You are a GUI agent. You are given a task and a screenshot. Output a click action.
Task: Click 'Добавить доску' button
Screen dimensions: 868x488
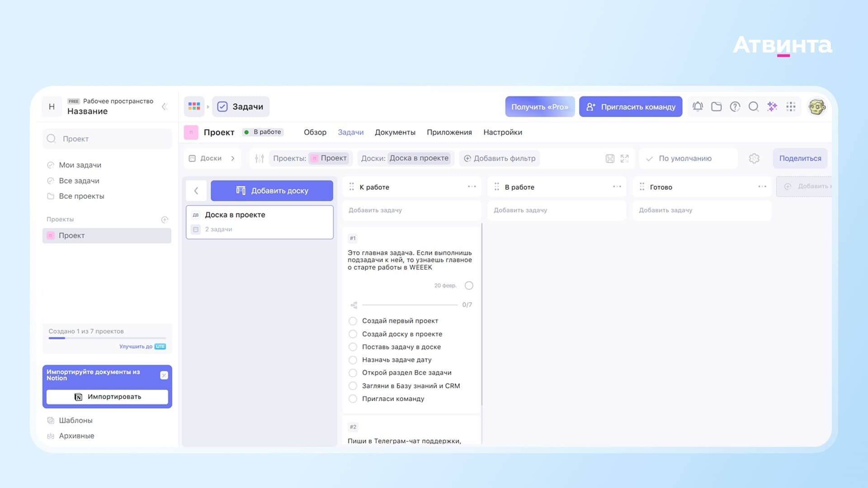point(272,191)
